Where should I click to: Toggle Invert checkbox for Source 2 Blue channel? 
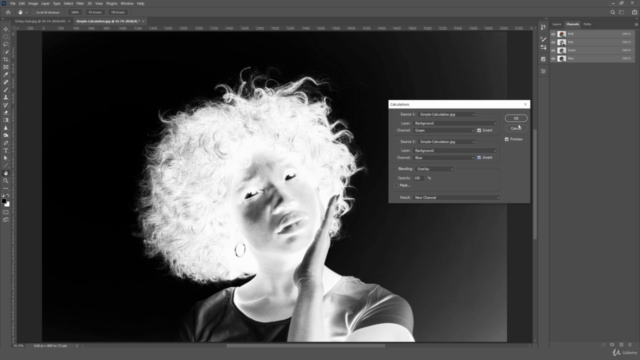[x=479, y=158]
